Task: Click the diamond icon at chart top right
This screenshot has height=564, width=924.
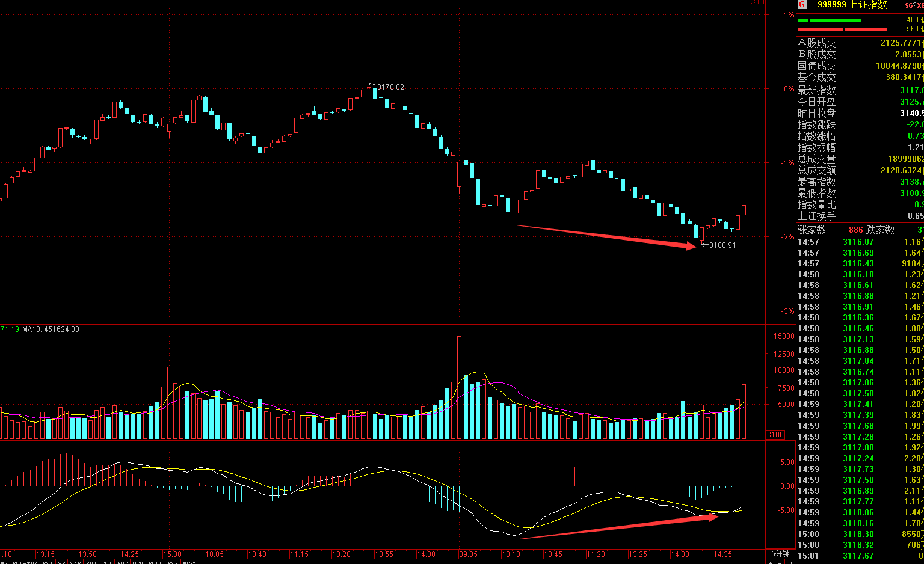Action: click(753, 2)
